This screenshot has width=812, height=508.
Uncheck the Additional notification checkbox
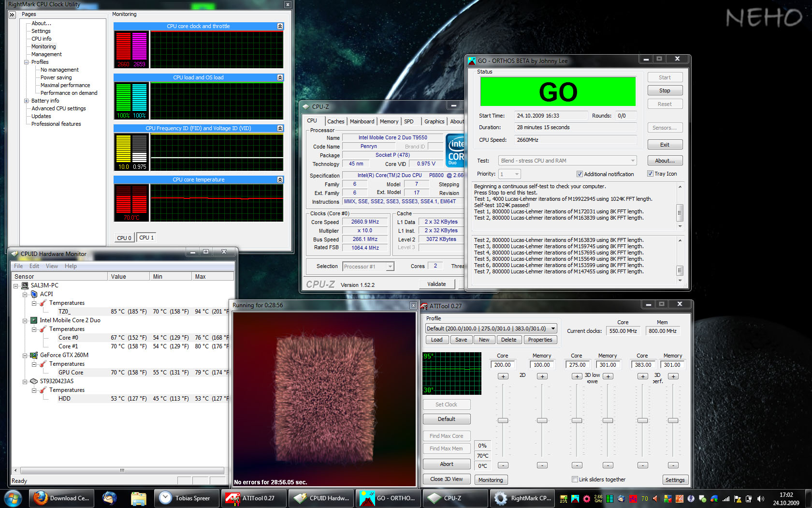point(580,174)
